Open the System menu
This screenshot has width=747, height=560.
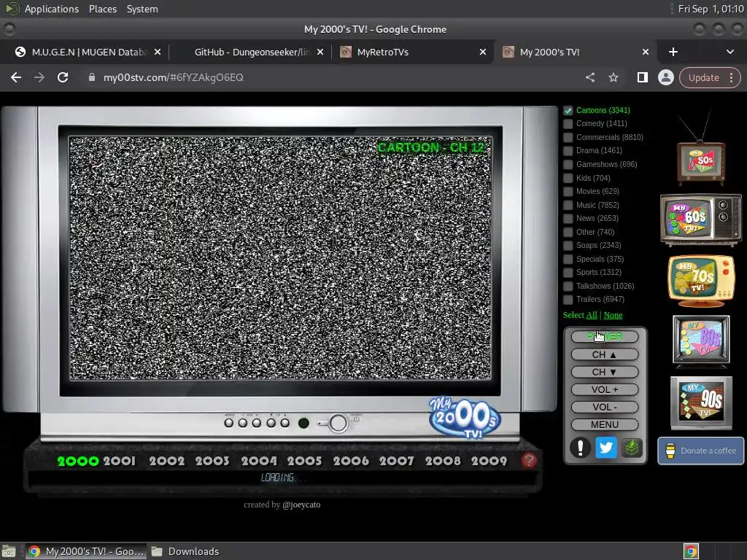142,9
